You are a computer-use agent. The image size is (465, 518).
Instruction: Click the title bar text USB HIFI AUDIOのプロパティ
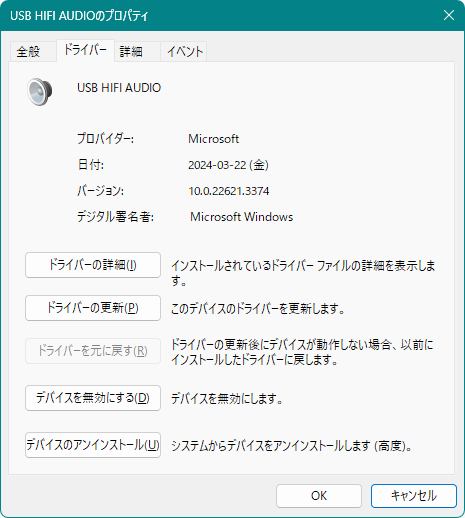pyautogui.click(x=79, y=16)
